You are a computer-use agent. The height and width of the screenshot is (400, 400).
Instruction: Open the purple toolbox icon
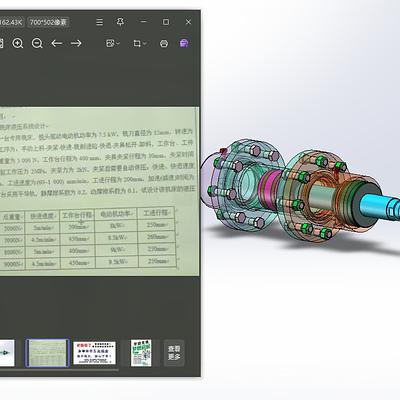[184, 43]
